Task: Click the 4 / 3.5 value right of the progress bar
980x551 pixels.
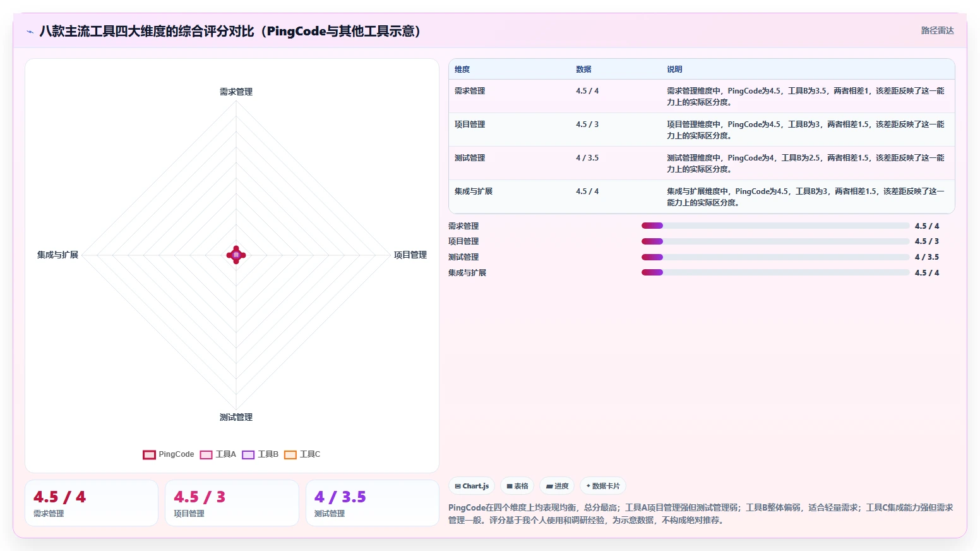Action: tap(927, 257)
